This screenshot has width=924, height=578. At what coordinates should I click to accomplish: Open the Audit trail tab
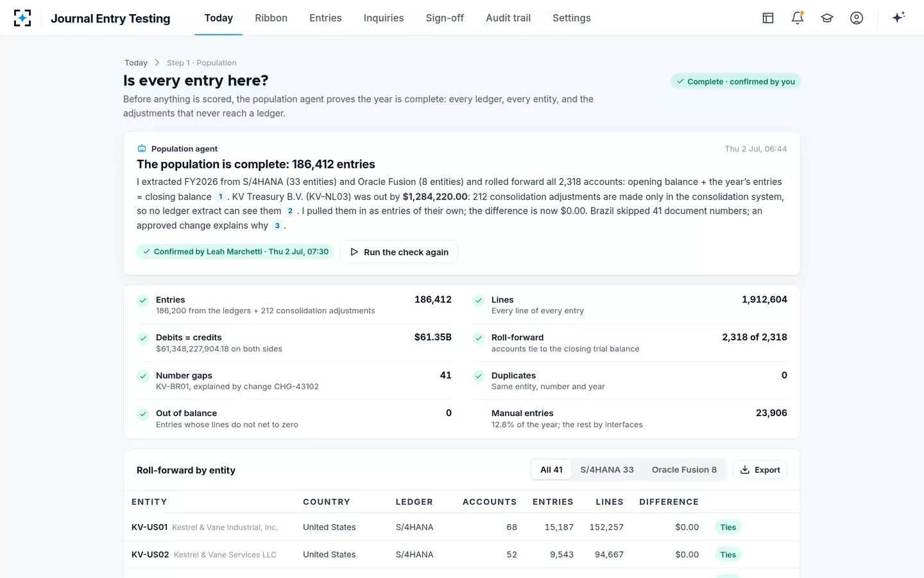508,18
